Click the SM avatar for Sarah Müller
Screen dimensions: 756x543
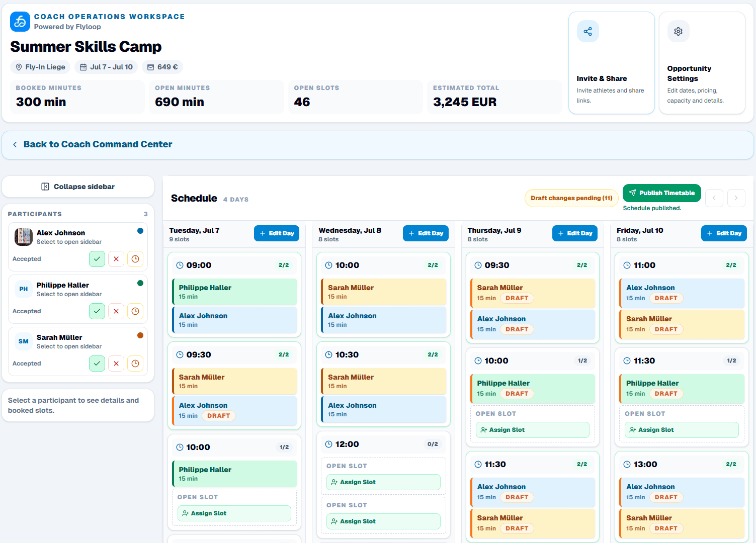(23, 341)
